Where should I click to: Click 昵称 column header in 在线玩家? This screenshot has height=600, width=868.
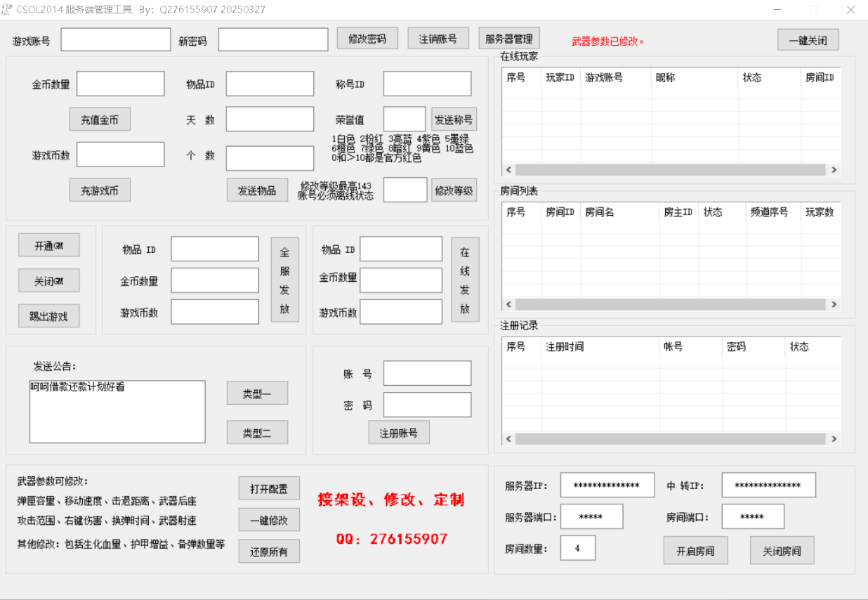(695, 78)
